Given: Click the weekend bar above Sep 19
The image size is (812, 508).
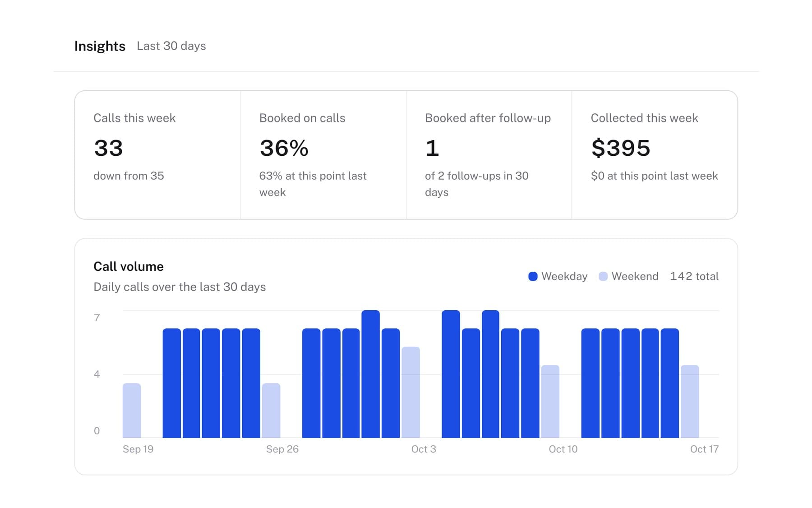Looking at the screenshot, I should tap(132, 410).
